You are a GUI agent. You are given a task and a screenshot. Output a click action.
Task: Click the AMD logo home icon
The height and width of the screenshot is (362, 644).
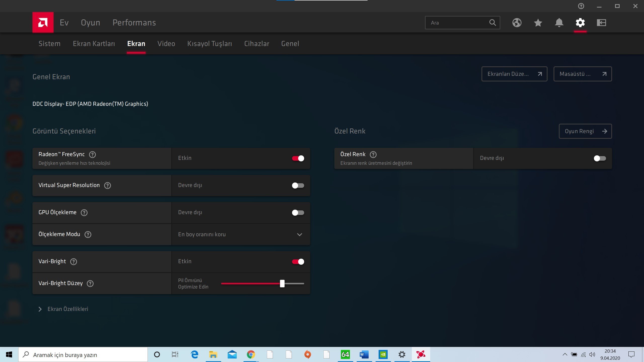pyautogui.click(x=43, y=23)
